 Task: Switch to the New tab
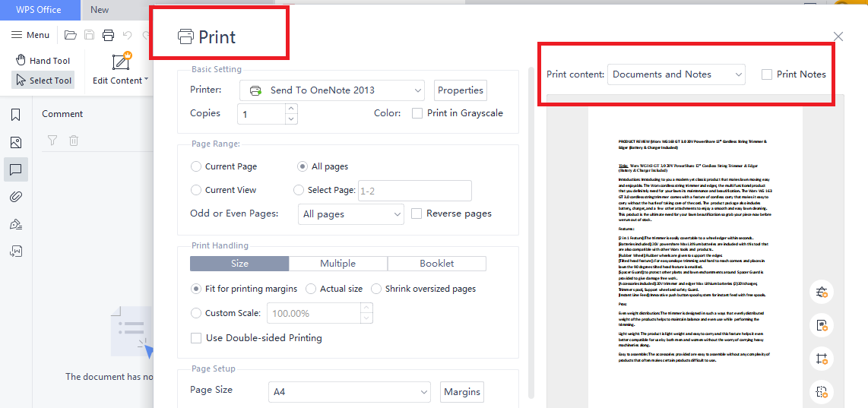[x=100, y=9]
